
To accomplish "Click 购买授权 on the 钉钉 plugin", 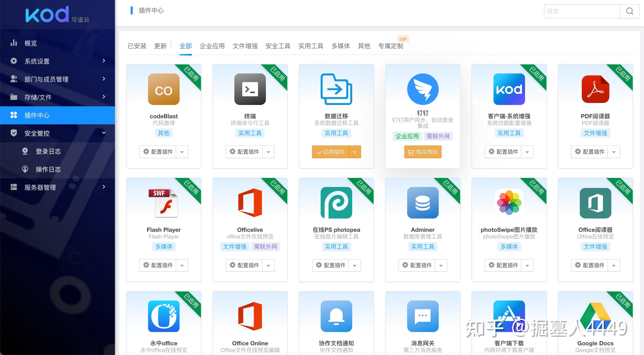I will click(422, 152).
